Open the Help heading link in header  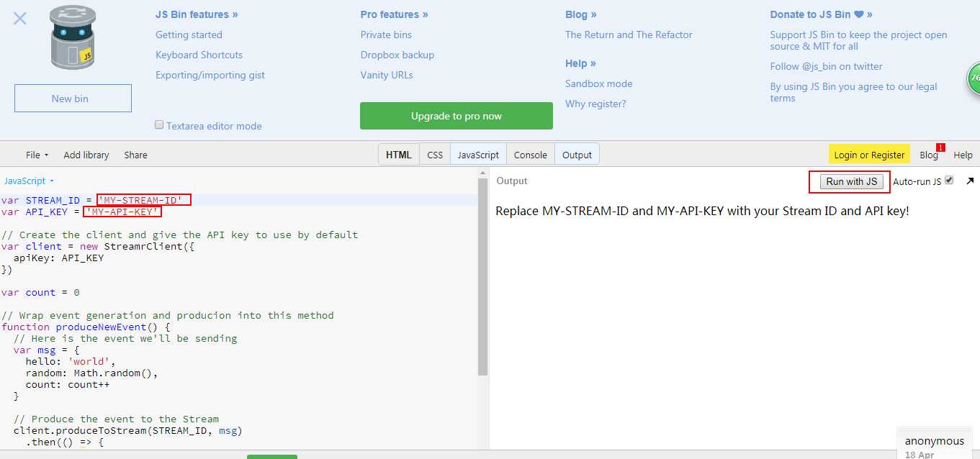tap(580, 63)
